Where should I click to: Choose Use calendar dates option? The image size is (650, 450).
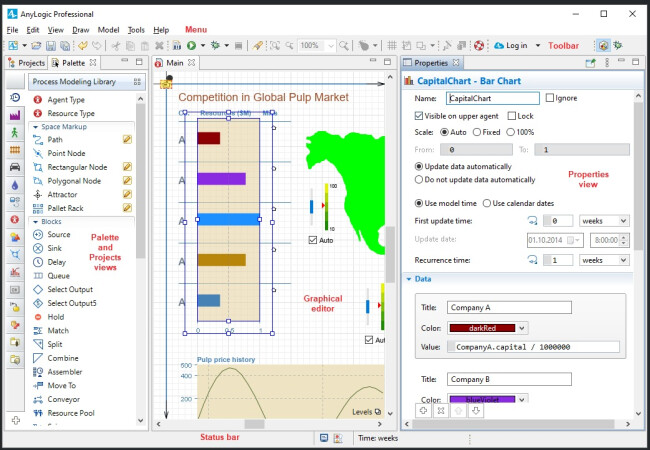pyautogui.click(x=487, y=204)
